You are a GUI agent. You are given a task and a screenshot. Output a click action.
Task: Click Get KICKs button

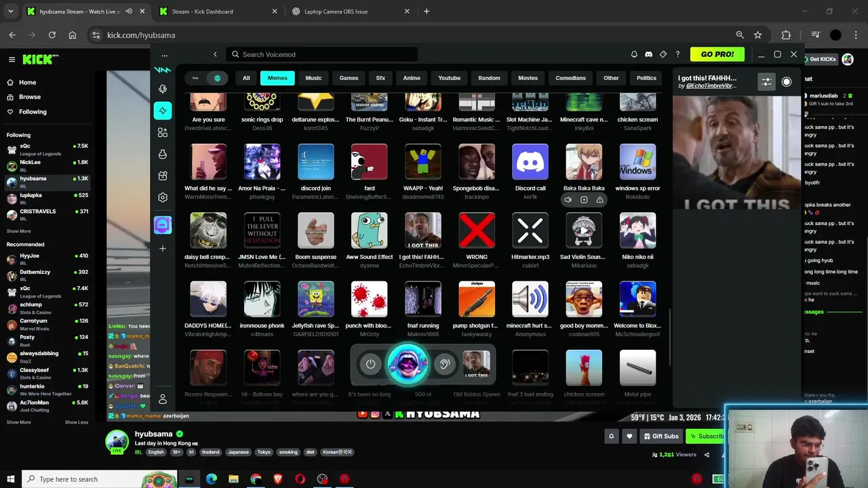[822, 60]
